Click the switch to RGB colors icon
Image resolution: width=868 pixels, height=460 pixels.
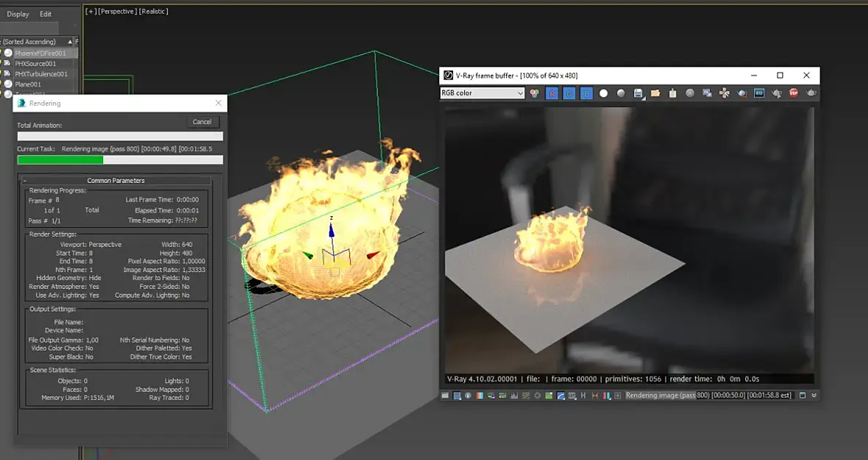coord(534,93)
